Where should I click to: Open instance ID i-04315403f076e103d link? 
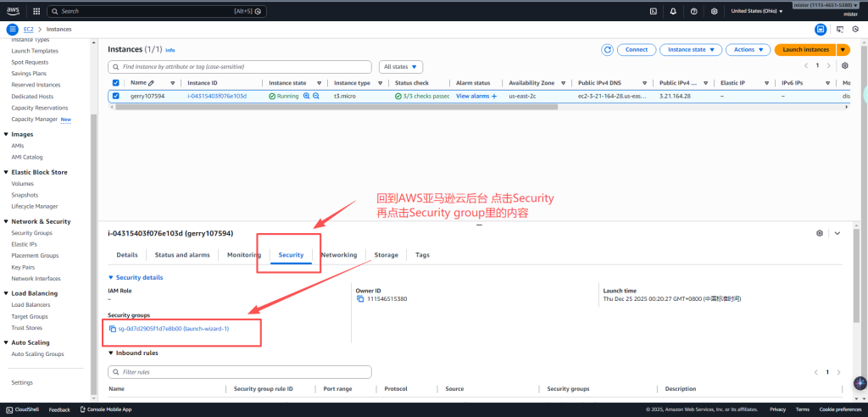tap(217, 97)
